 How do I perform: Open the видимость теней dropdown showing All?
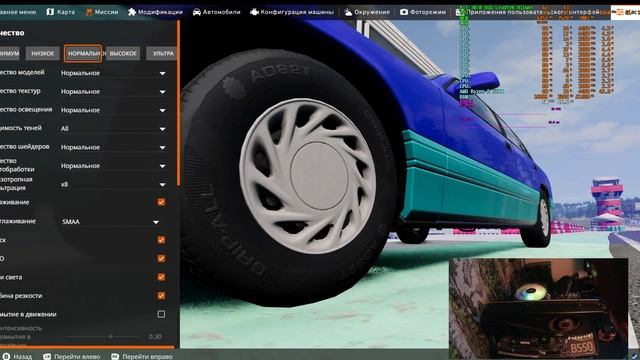(x=113, y=129)
